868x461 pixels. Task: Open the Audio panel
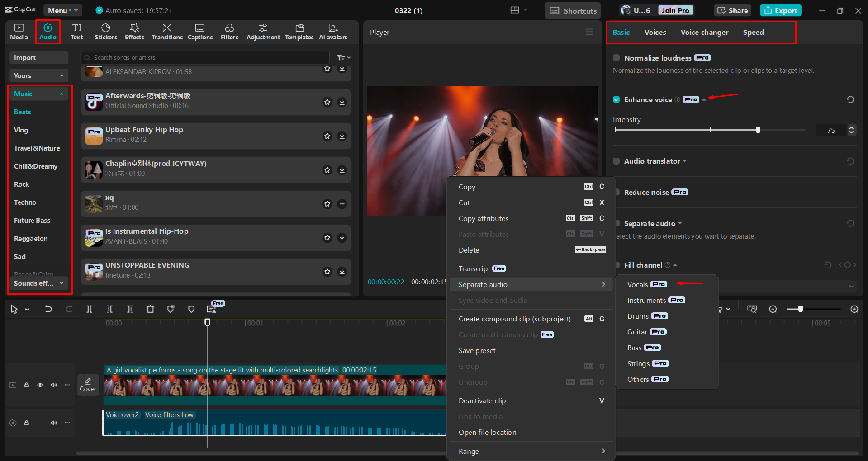[x=47, y=32]
